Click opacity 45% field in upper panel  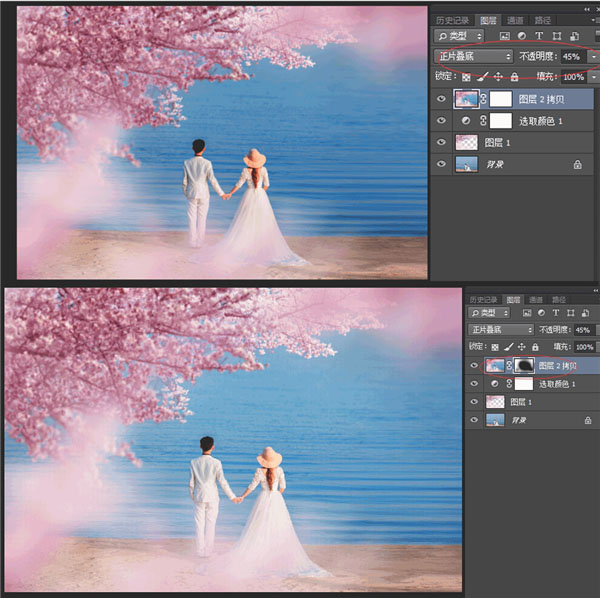coord(574,57)
